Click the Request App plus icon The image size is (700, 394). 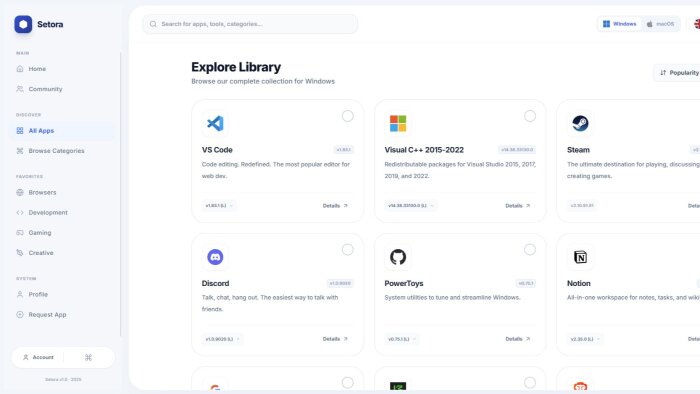[x=20, y=315]
